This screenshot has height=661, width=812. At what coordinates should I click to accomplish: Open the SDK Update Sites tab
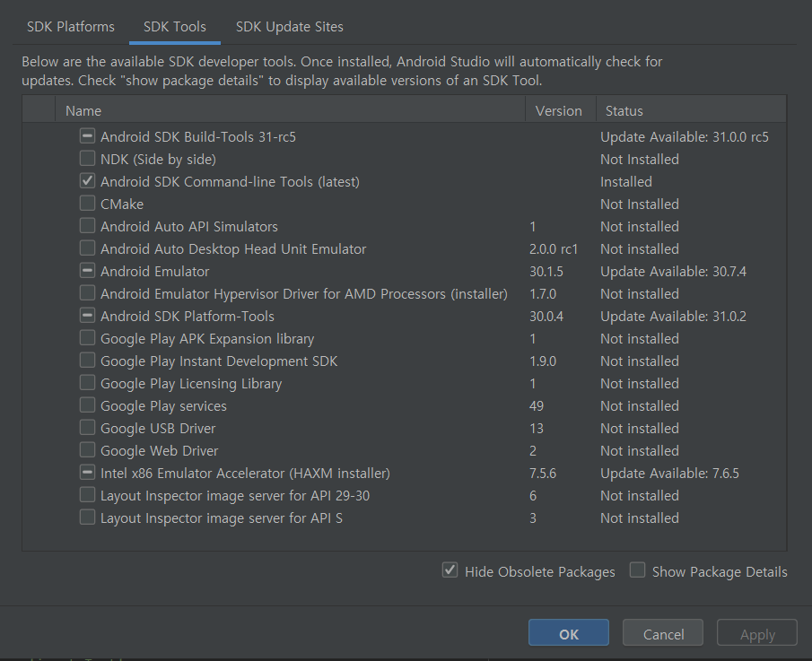pos(290,27)
